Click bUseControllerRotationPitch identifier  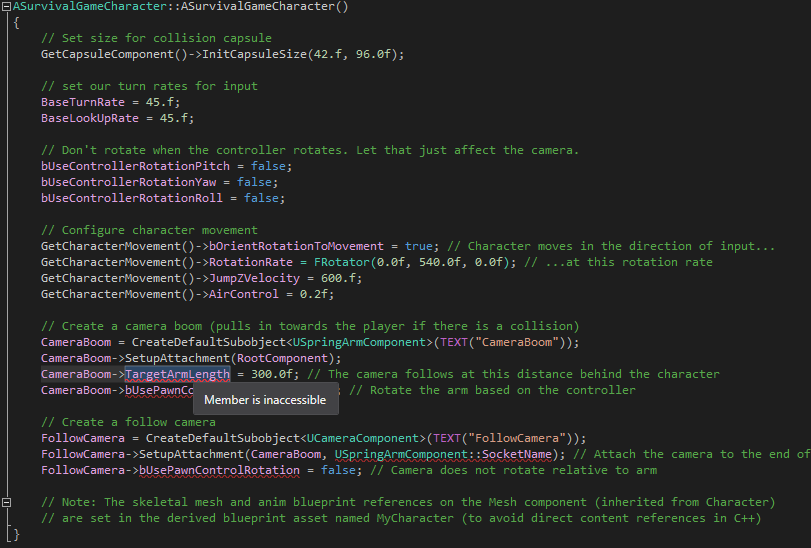[x=136, y=166]
